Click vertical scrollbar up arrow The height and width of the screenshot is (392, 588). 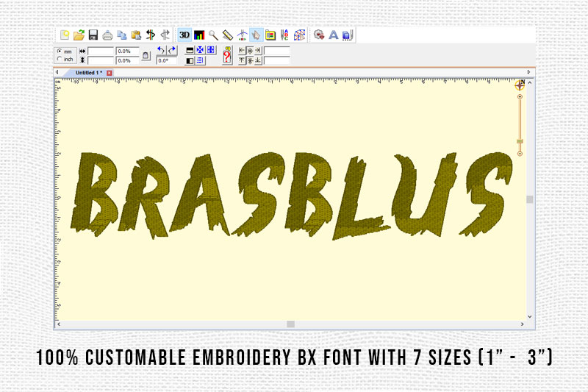(x=530, y=82)
